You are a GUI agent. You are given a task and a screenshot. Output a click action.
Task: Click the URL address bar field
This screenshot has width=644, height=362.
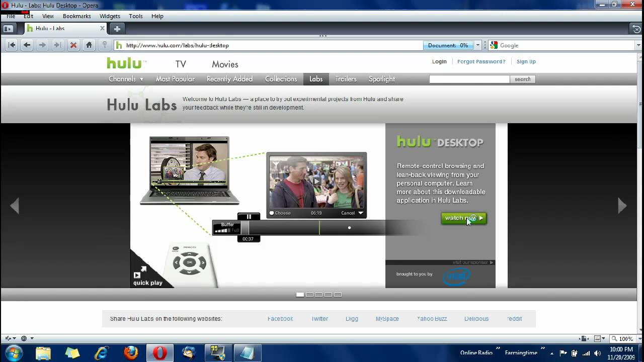[269, 45]
